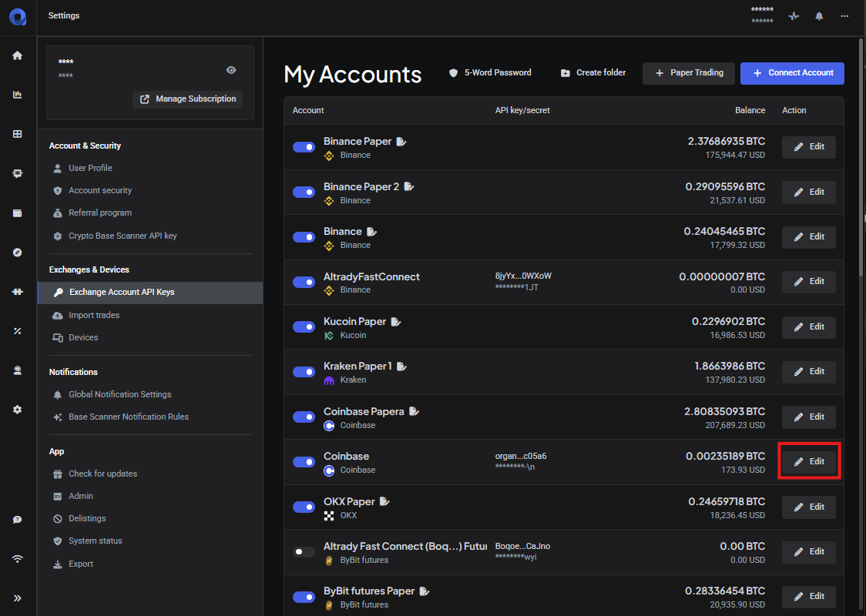Click the paper icon next to Binance Paper
The width and height of the screenshot is (866, 616).
[x=401, y=142]
